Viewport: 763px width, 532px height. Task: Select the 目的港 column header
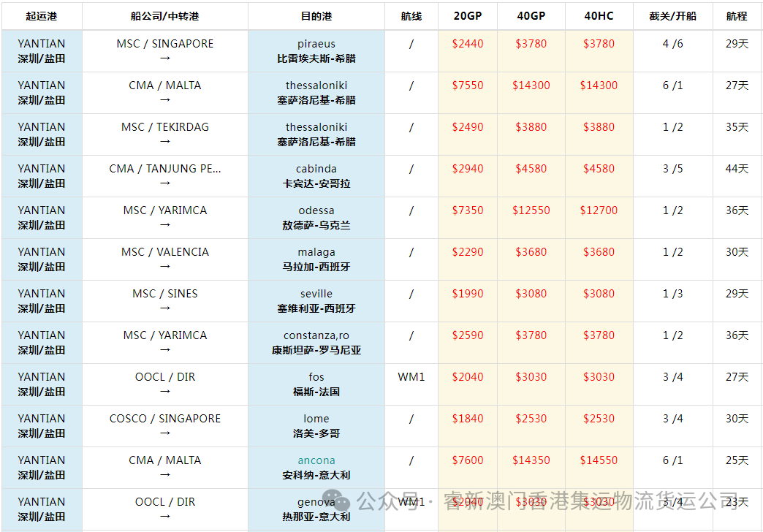coord(316,17)
